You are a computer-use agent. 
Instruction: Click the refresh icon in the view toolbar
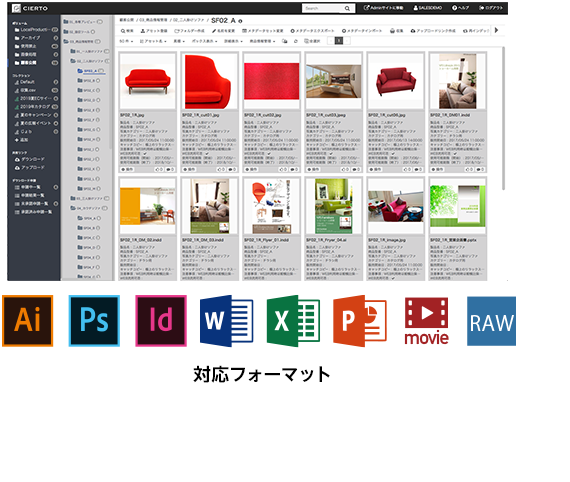[296, 41]
